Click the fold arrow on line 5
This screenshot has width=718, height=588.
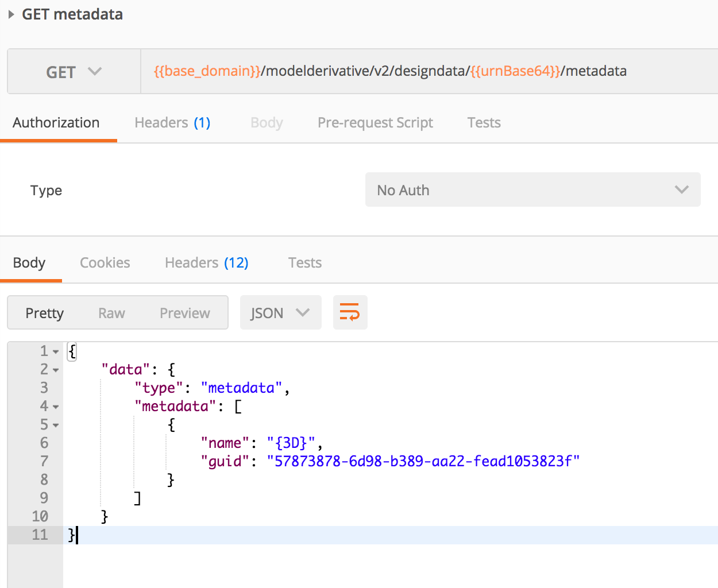(55, 424)
